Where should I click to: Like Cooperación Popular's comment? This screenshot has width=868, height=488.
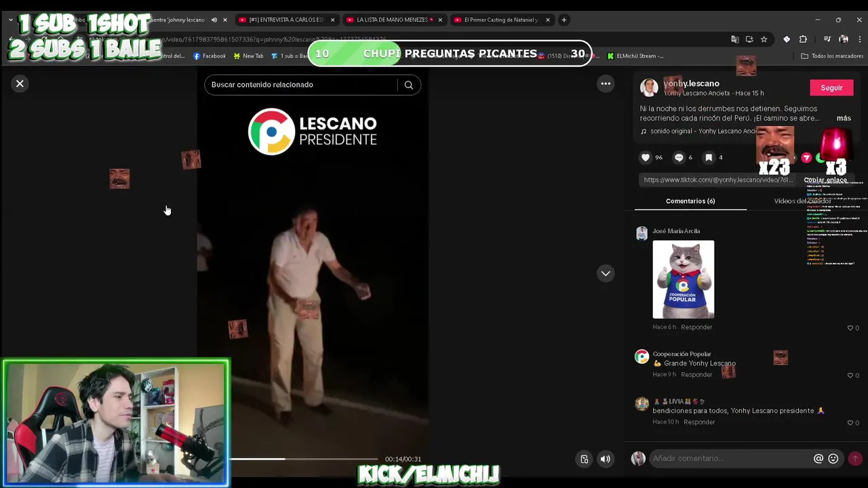[x=850, y=375]
